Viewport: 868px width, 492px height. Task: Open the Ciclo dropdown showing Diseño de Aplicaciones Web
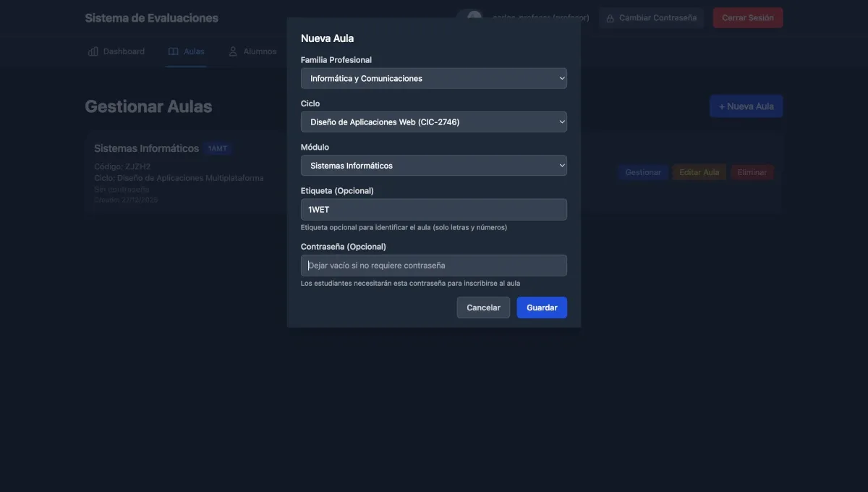tap(434, 120)
